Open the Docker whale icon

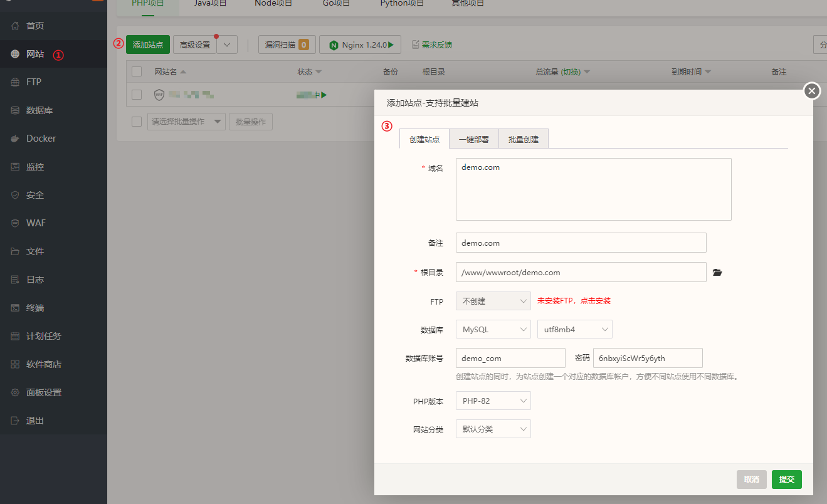[15, 139]
